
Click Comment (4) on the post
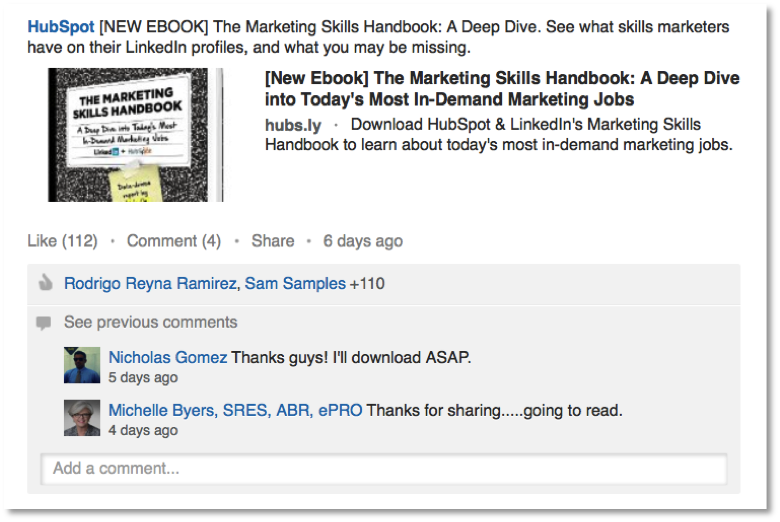click(174, 241)
